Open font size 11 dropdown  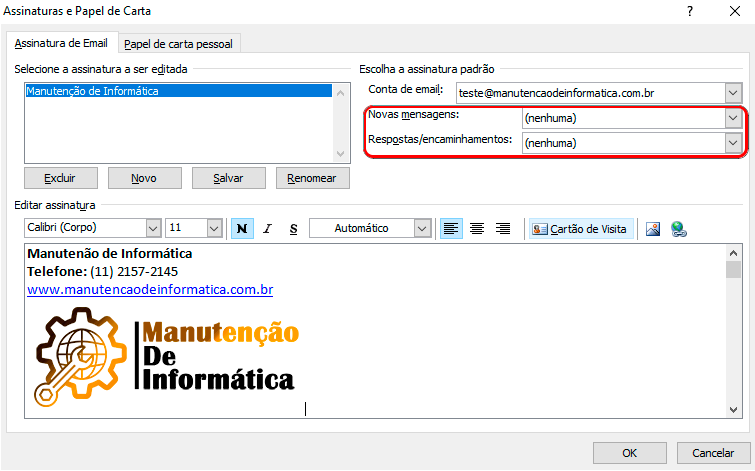(214, 228)
